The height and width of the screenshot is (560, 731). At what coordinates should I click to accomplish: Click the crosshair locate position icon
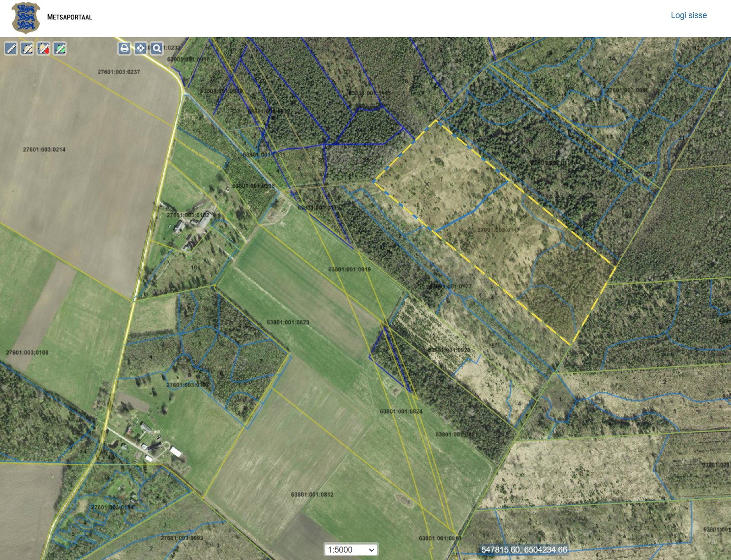140,48
